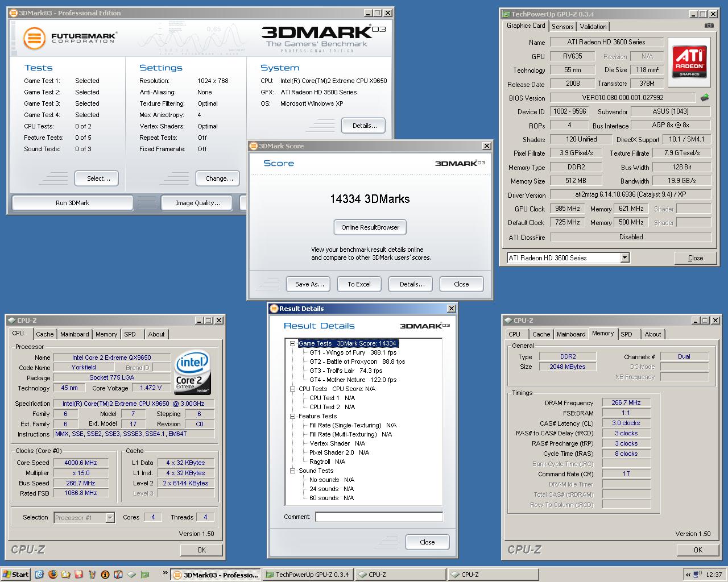Export score with To Excel button
This screenshot has width=728, height=582.
[x=359, y=284]
